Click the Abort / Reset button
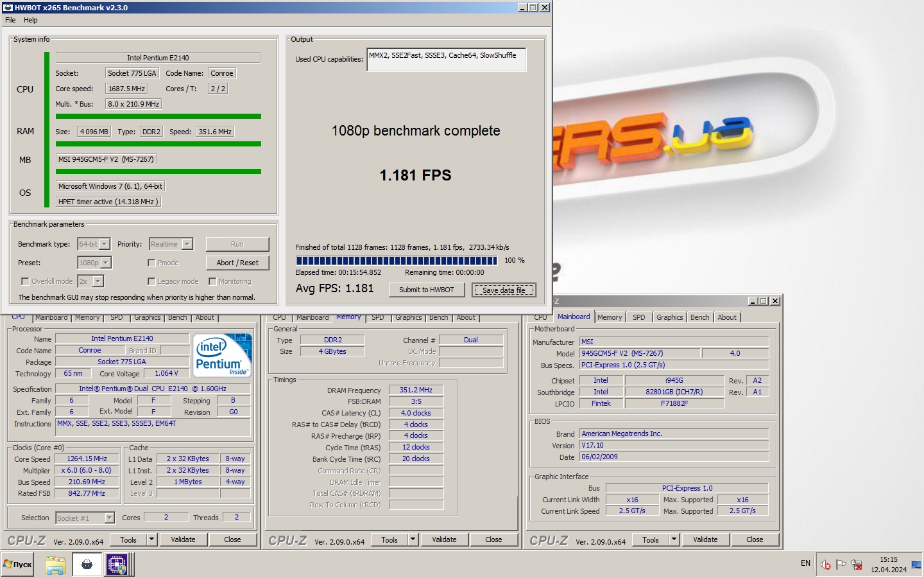 (x=237, y=263)
